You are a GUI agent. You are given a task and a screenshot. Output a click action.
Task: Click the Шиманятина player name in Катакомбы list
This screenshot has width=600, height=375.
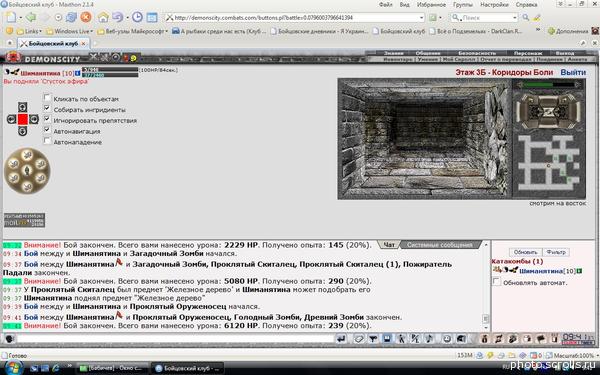[x=541, y=271]
